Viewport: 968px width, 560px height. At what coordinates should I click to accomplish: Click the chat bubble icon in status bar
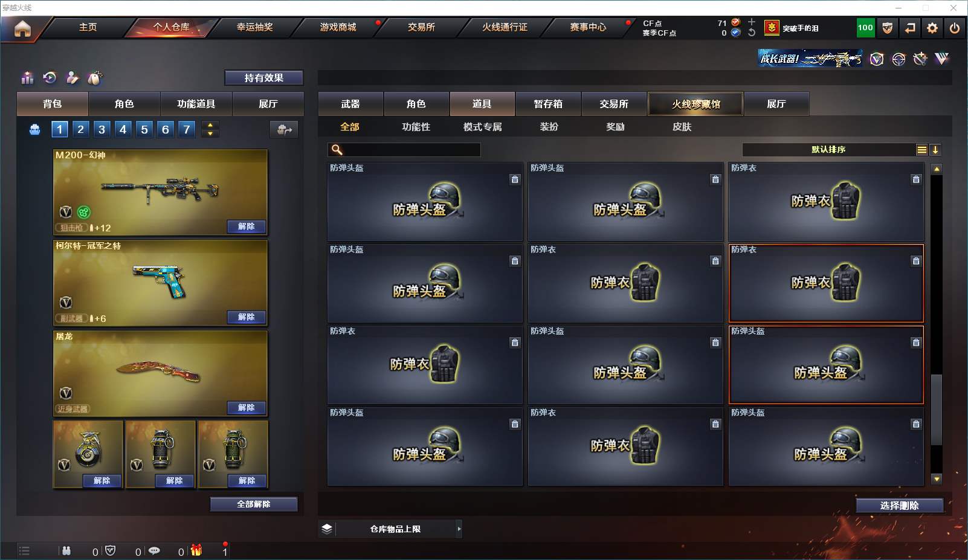pos(154,550)
